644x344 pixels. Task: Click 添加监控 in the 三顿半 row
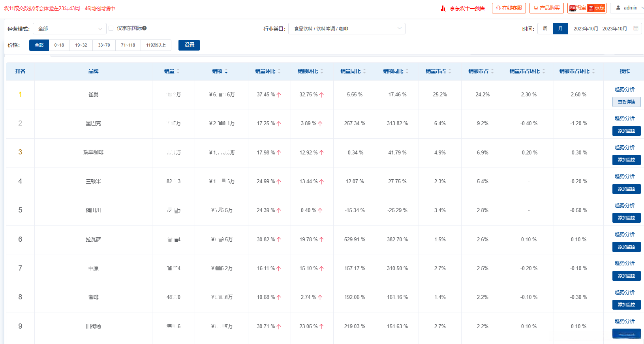(x=627, y=189)
